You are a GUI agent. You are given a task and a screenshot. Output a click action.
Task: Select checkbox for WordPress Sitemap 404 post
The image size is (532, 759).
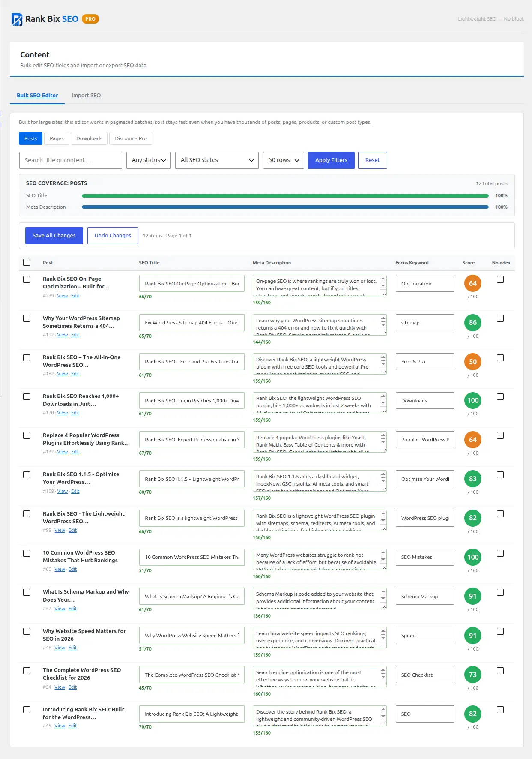[27, 318]
